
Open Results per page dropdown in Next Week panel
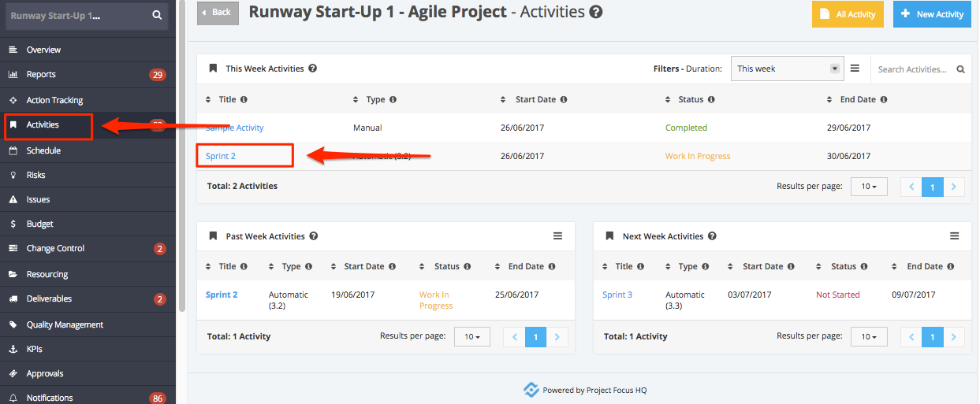click(869, 336)
